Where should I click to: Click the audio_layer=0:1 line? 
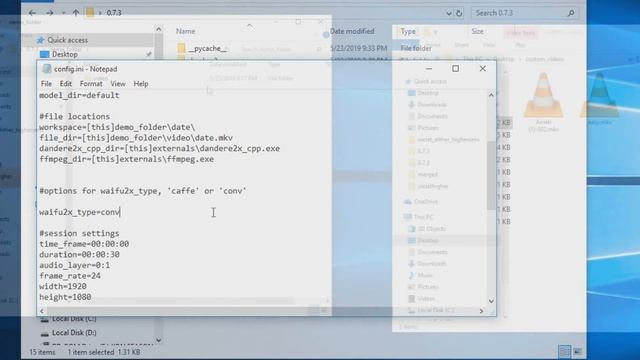(75, 265)
